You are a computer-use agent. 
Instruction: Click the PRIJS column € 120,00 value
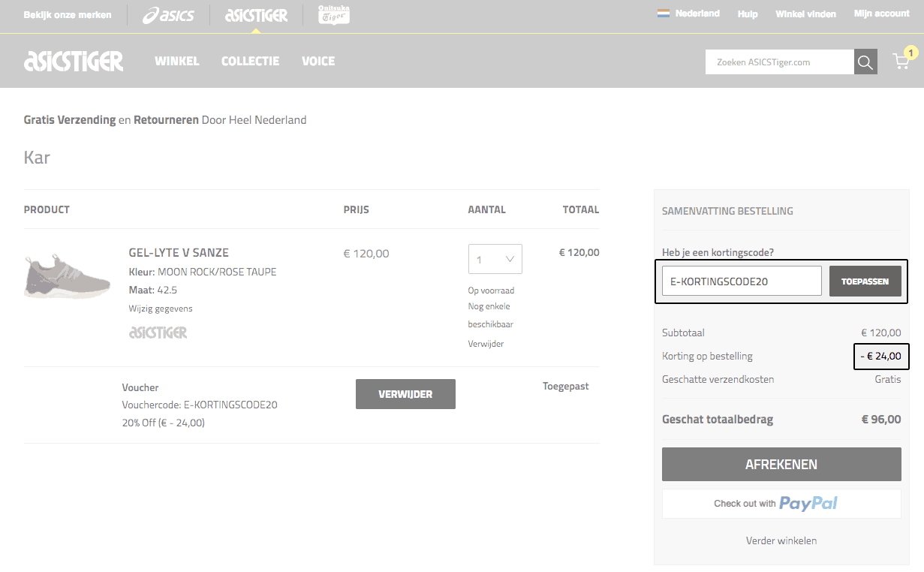[366, 254]
